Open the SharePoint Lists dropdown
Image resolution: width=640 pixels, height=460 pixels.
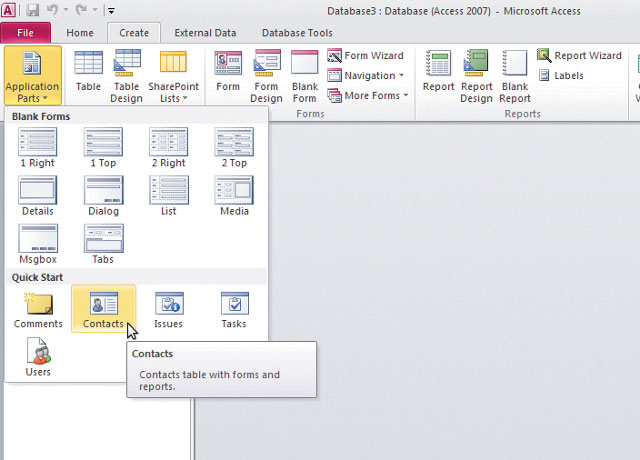coord(173,76)
